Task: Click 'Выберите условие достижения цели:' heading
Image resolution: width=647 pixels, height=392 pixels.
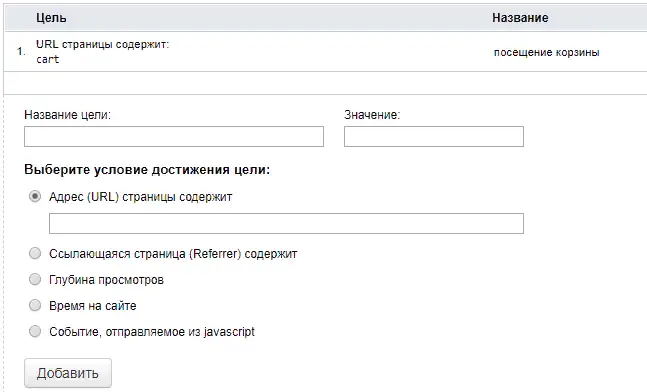Action: coord(147,170)
